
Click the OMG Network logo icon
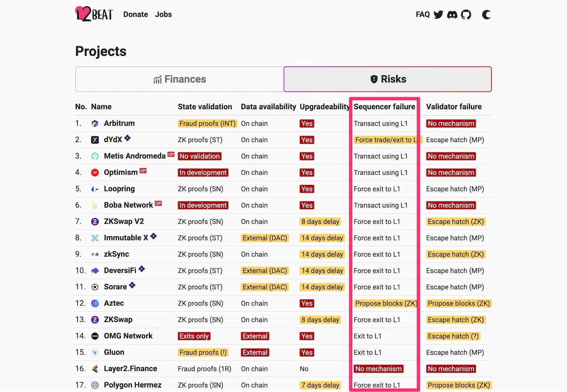(95, 336)
